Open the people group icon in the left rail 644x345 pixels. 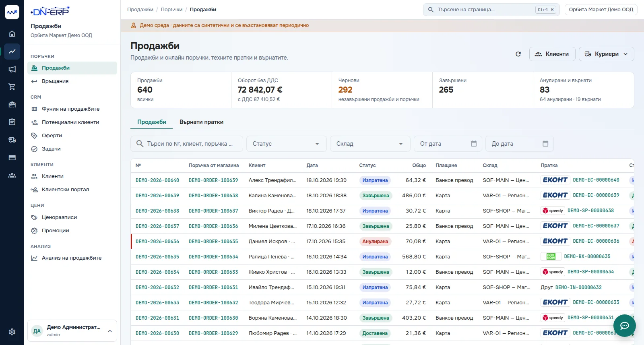[12, 175]
